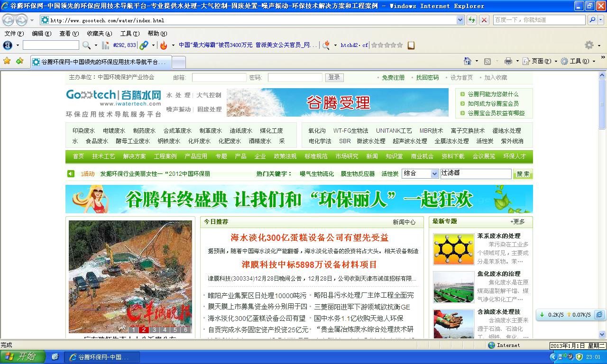Click the 找回密码 link
This screenshot has width=607, height=364.
click(427, 77)
